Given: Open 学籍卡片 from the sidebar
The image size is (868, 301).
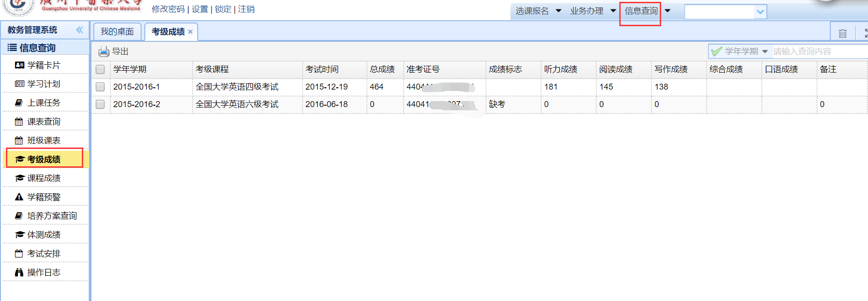Looking at the screenshot, I should coord(43,65).
